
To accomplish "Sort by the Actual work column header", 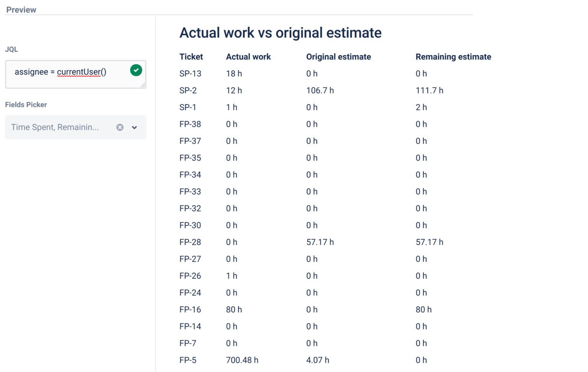I will [x=248, y=56].
